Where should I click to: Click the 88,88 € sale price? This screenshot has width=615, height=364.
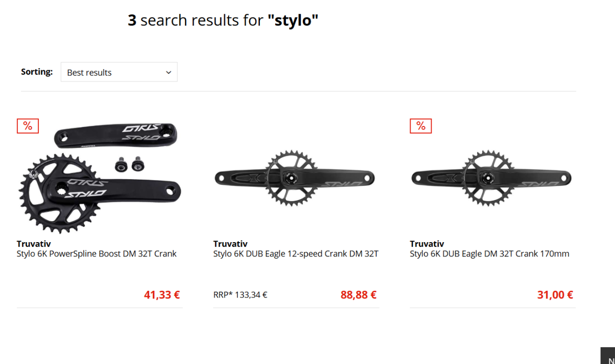tap(358, 295)
